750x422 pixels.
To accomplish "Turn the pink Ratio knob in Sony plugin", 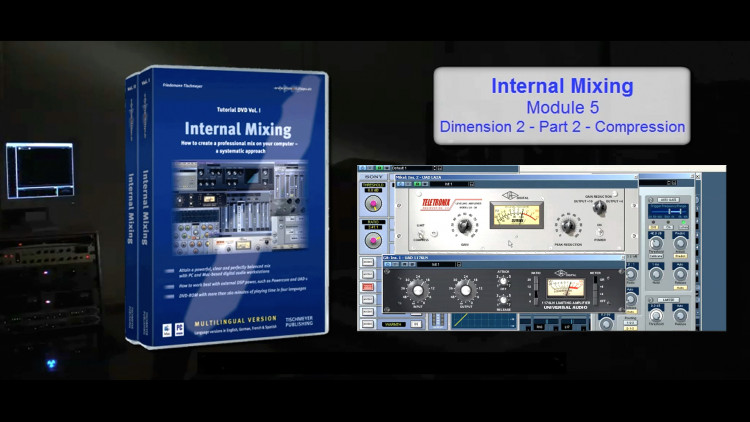I will coord(374,240).
